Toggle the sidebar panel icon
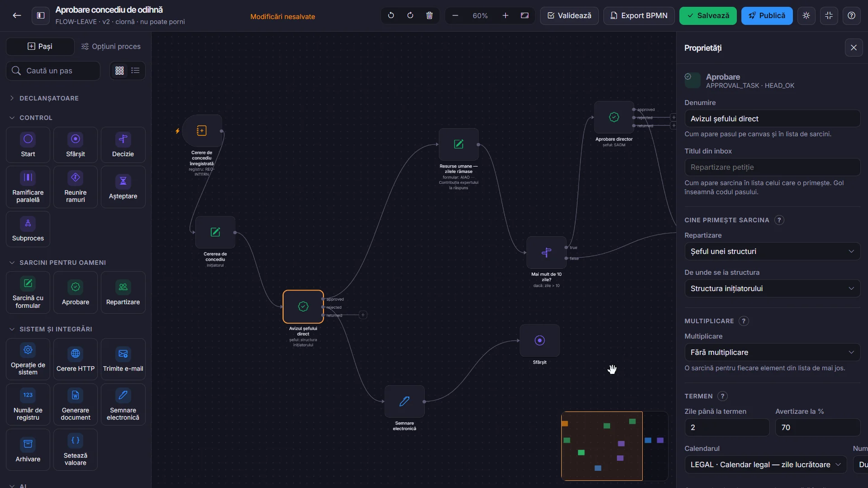Image resolution: width=868 pixels, height=488 pixels. 41,15
